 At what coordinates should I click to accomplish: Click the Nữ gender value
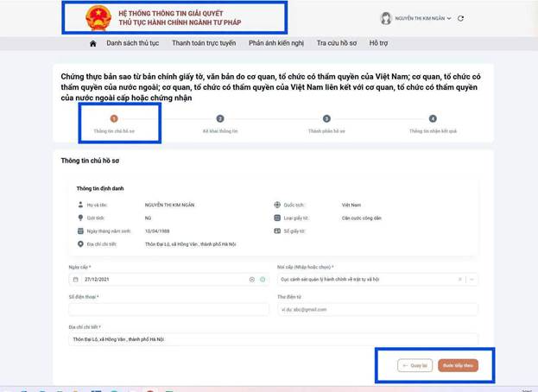[x=148, y=218]
